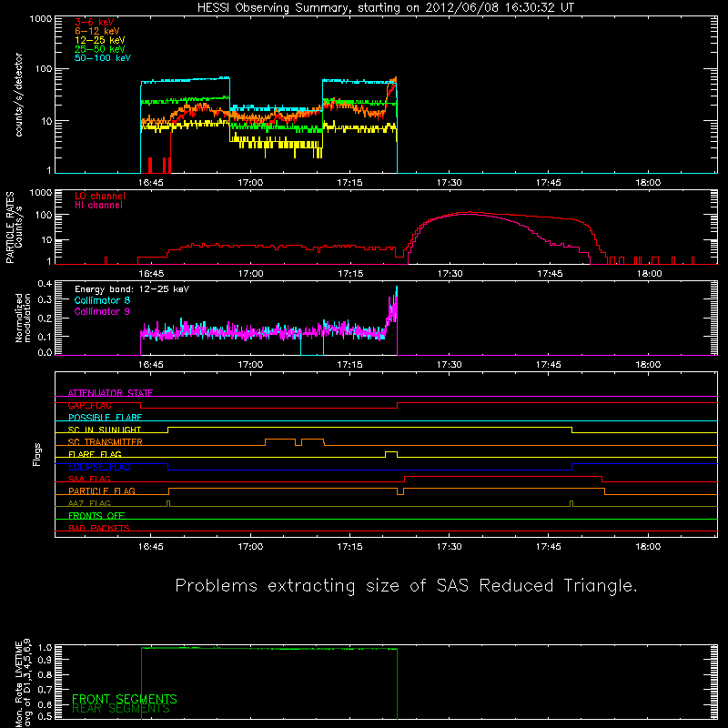Click the SC_TRANSMITTER flag label
Viewport: 728px width, 728px height.
(x=105, y=442)
